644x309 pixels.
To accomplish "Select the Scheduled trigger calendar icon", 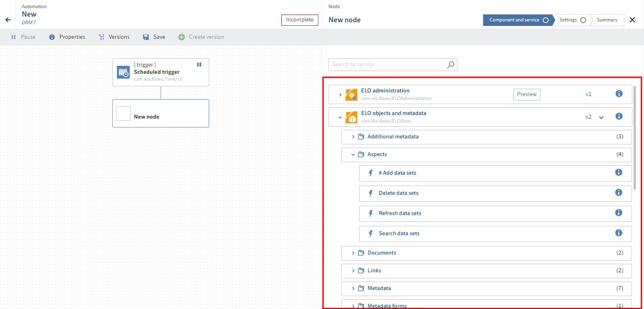I will (123, 72).
